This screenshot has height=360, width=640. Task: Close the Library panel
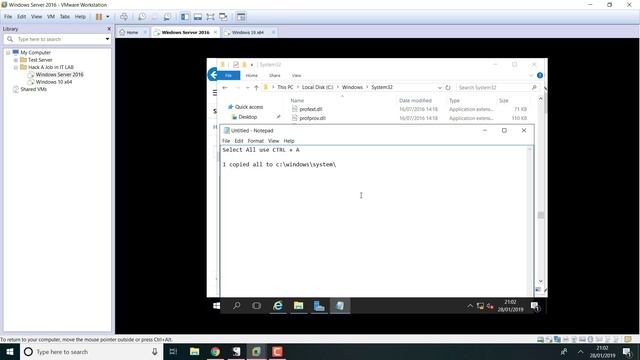pos(109,29)
